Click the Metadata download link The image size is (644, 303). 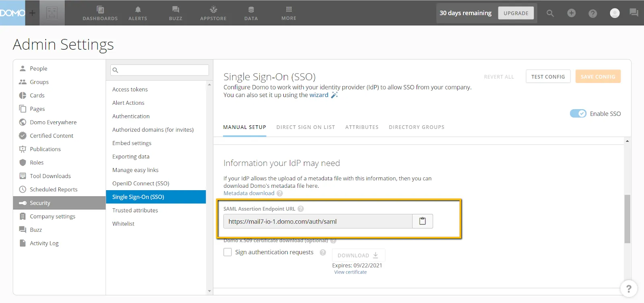pyautogui.click(x=249, y=193)
